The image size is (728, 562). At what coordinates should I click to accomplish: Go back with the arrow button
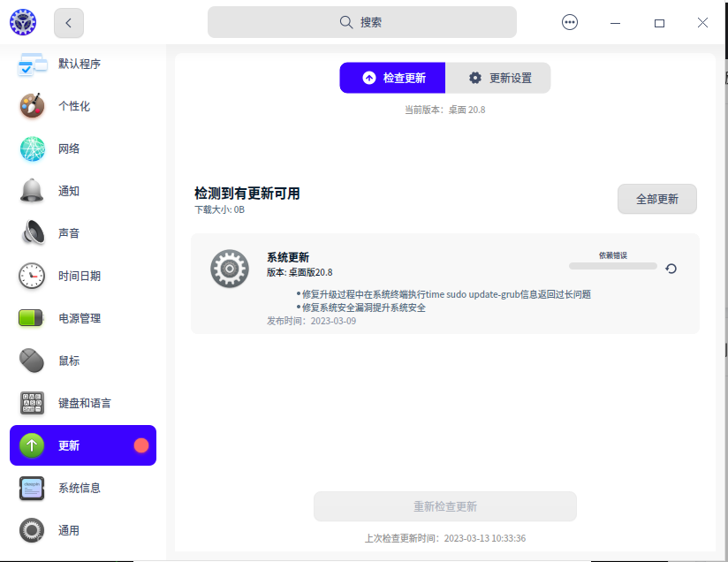[x=69, y=23]
